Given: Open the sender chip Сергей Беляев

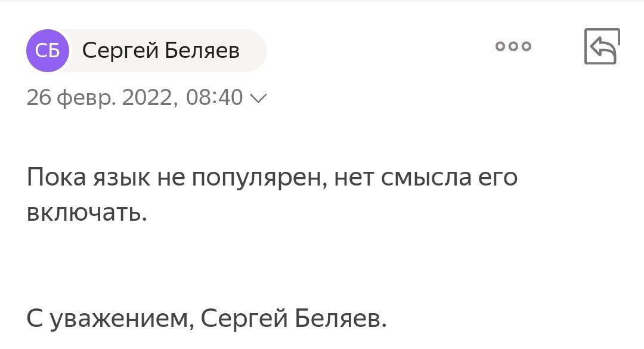Looking at the screenshot, I should click(x=161, y=51).
